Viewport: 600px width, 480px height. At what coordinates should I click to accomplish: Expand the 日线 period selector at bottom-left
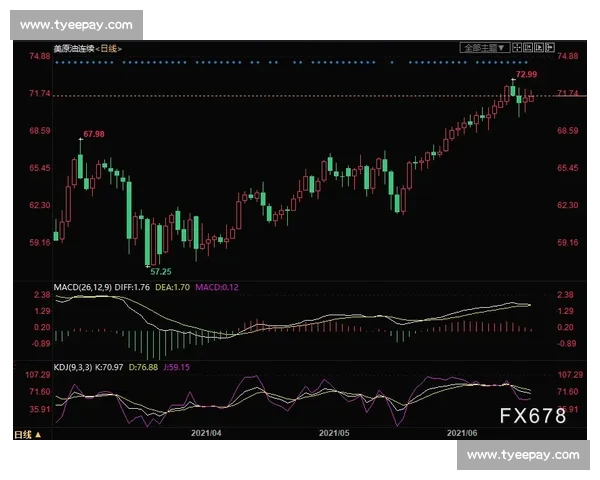pos(23,434)
